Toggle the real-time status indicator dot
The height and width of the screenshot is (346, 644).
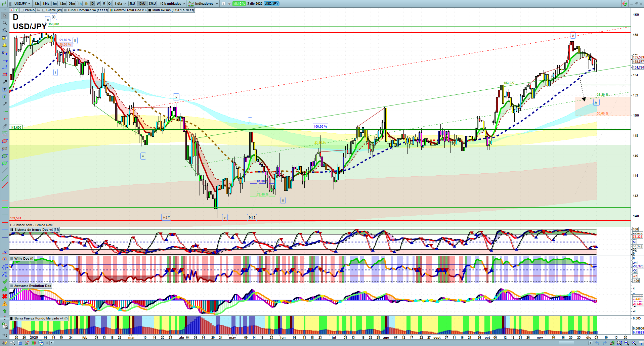(229, 4)
